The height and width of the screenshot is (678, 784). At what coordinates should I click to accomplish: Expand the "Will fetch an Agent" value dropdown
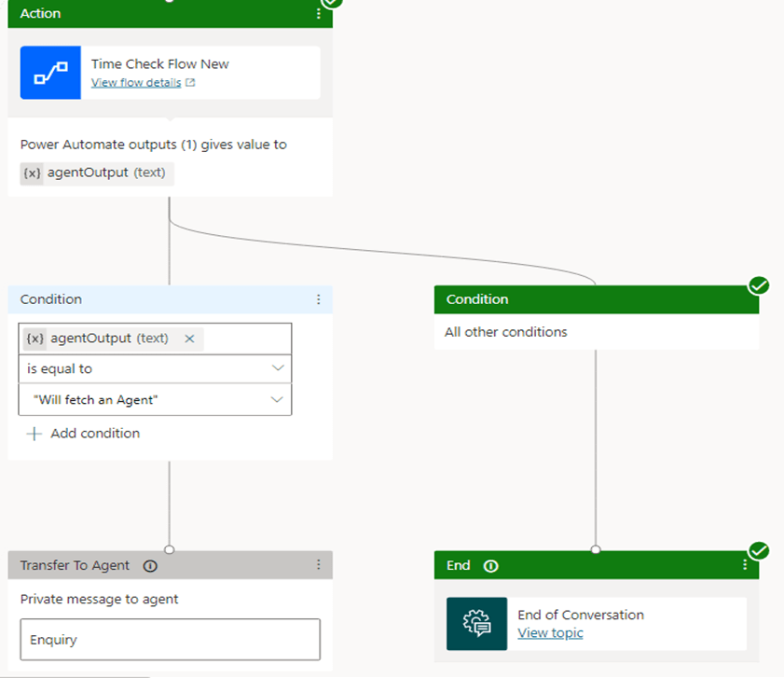pos(277,400)
